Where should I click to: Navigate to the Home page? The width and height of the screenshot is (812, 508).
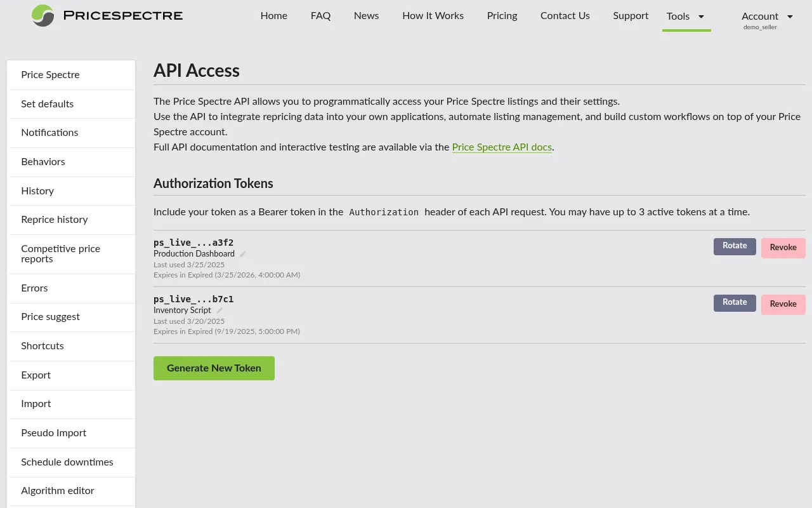273,16
